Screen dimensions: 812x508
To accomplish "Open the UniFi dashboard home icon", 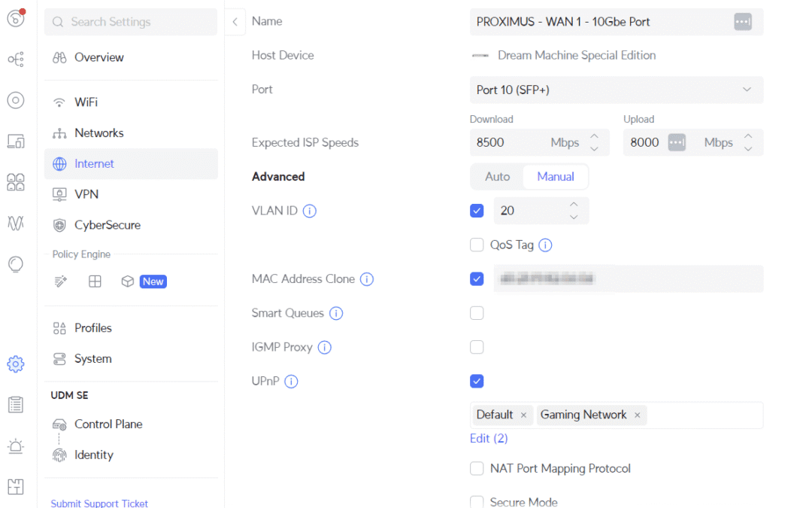I will point(16,18).
